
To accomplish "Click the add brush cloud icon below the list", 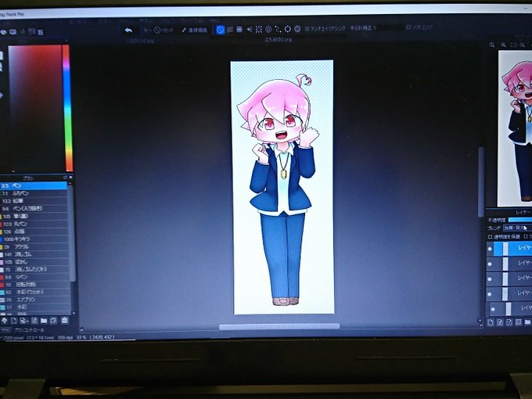I will click(5, 320).
